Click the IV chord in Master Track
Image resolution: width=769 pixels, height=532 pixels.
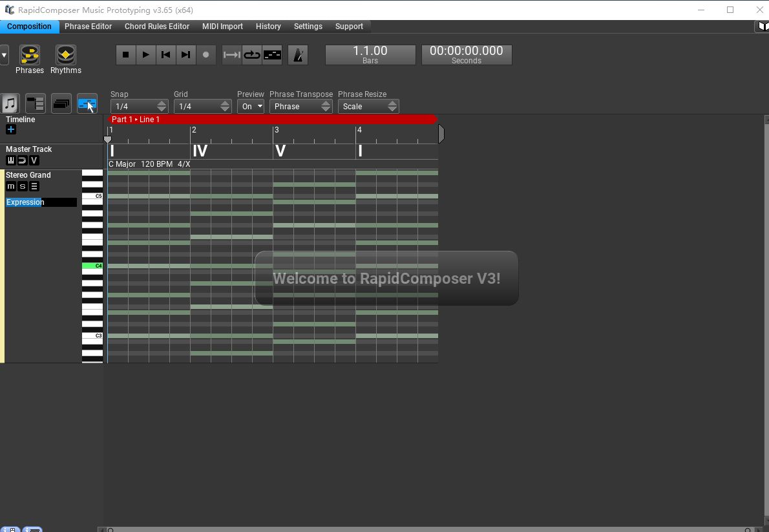point(200,151)
